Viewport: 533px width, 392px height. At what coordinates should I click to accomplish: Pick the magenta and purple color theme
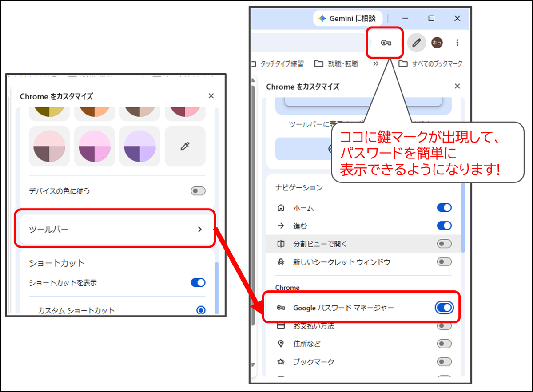95,146
